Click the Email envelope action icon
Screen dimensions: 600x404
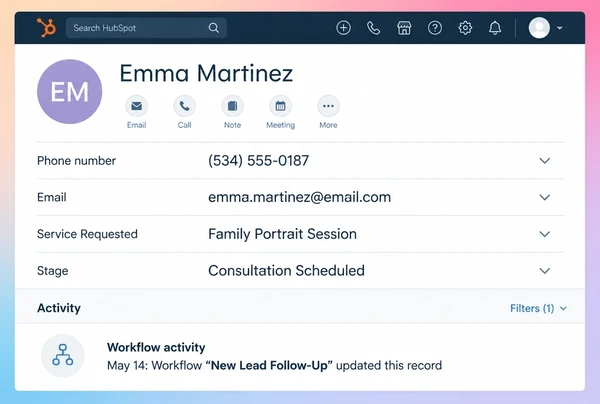[x=137, y=106]
